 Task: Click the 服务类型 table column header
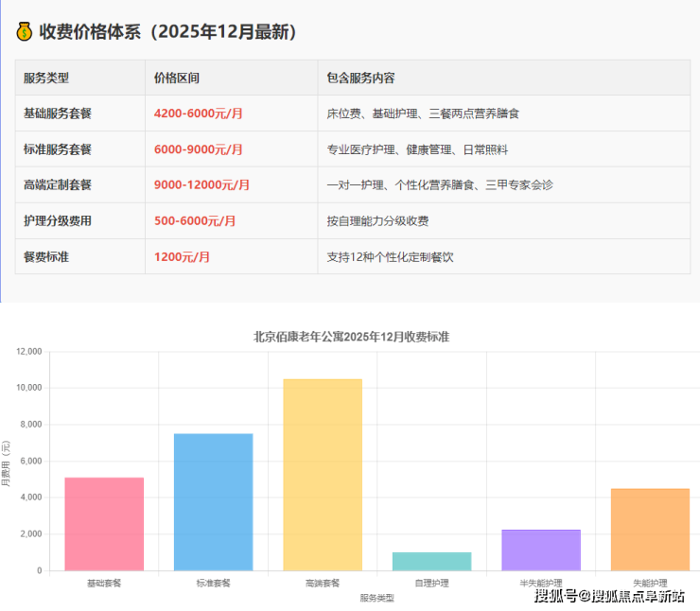pos(46,79)
